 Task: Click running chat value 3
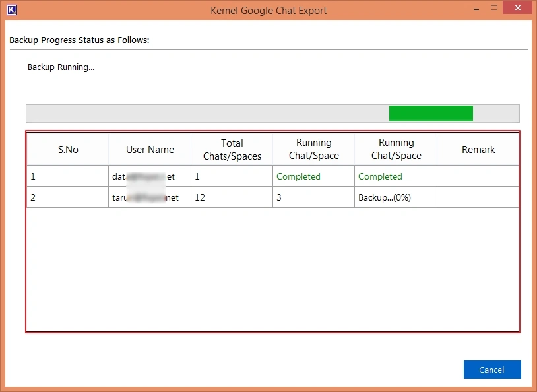tap(314, 197)
